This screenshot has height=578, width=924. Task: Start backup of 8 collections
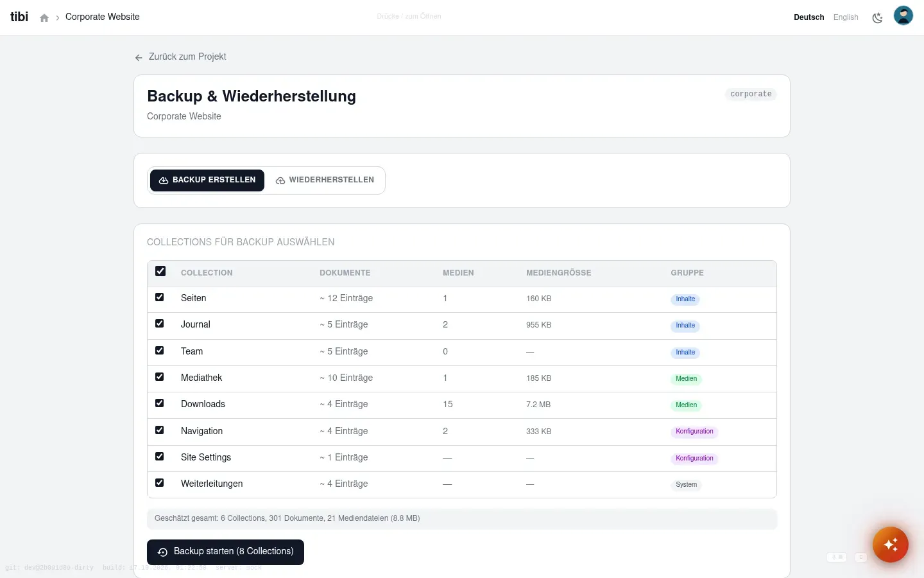point(225,552)
